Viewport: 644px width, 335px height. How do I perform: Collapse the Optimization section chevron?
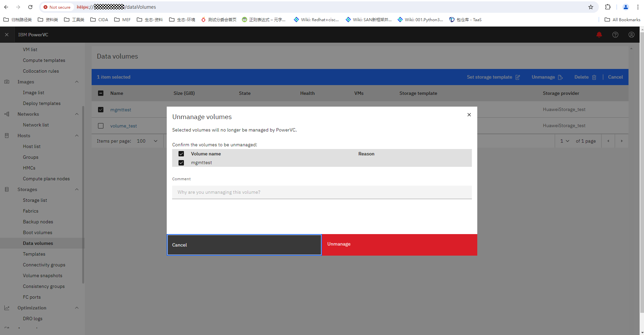pyautogui.click(x=77, y=308)
